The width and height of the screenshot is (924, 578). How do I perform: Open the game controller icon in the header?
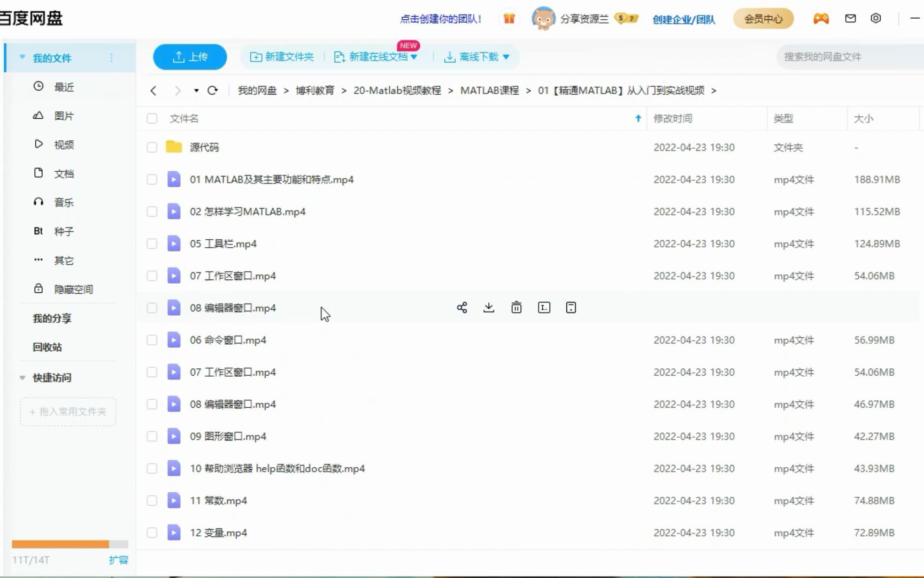click(821, 19)
